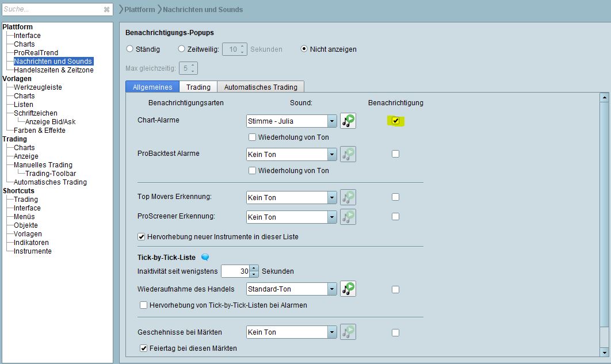Switch to the Trading tab
Viewport: 611px width, 364px height.
(x=198, y=87)
